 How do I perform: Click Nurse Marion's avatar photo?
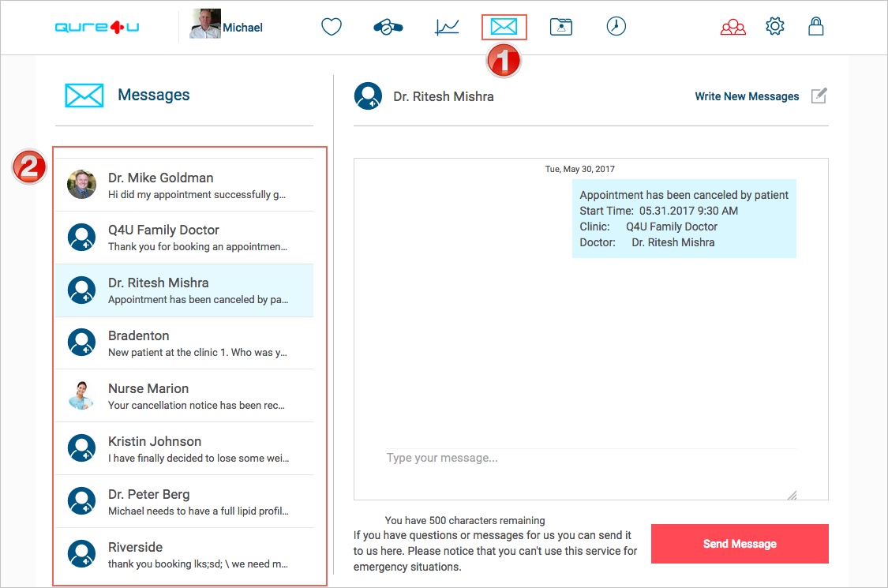pyautogui.click(x=81, y=395)
